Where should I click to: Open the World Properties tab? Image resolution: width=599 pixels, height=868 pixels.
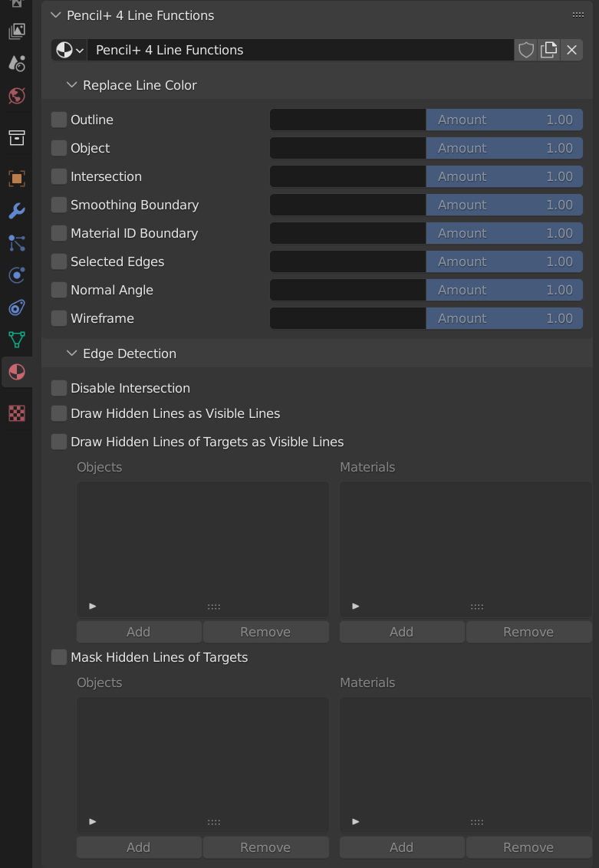click(x=17, y=95)
